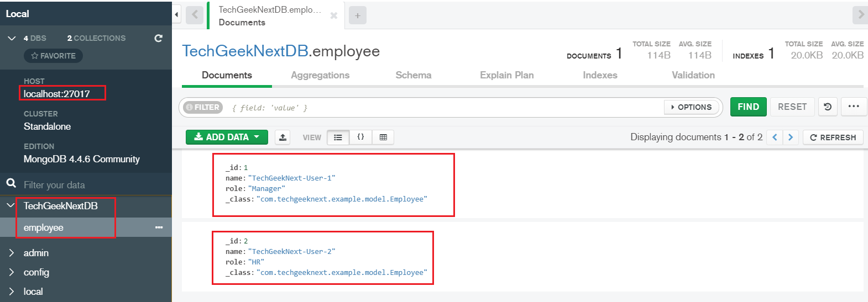Click the filter info icon
The height and width of the screenshot is (302, 868).
(189, 107)
